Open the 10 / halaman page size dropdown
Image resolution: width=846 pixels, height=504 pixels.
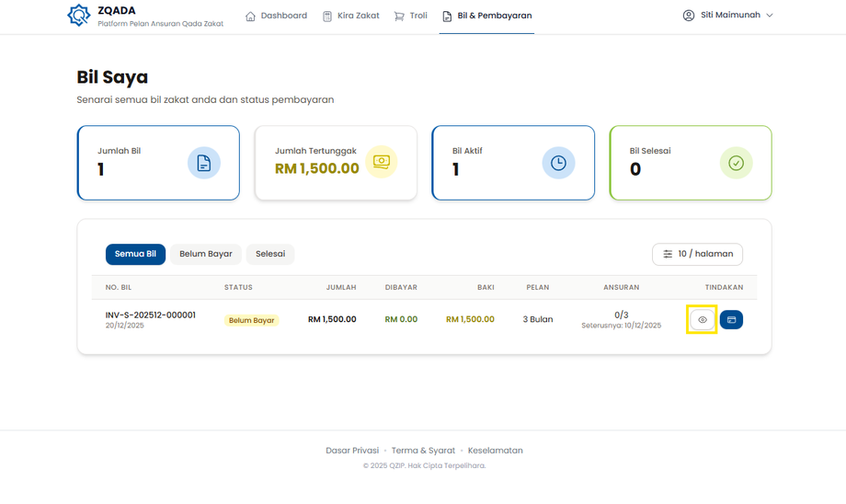(697, 254)
